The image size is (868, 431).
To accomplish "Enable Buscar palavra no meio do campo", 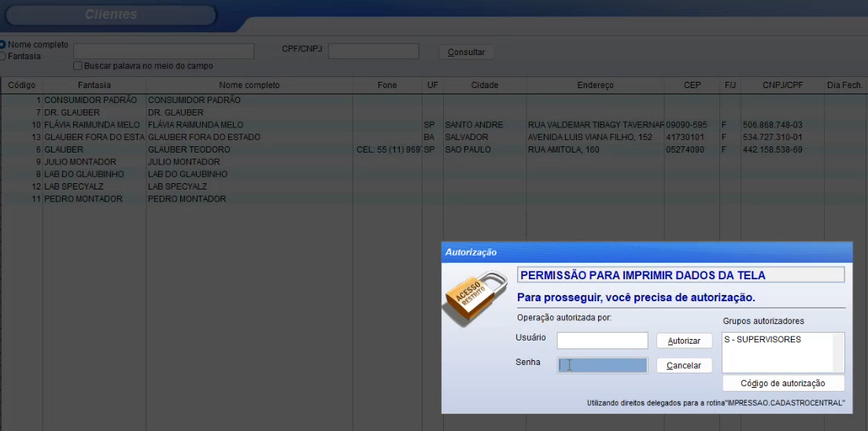I will pos(78,66).
